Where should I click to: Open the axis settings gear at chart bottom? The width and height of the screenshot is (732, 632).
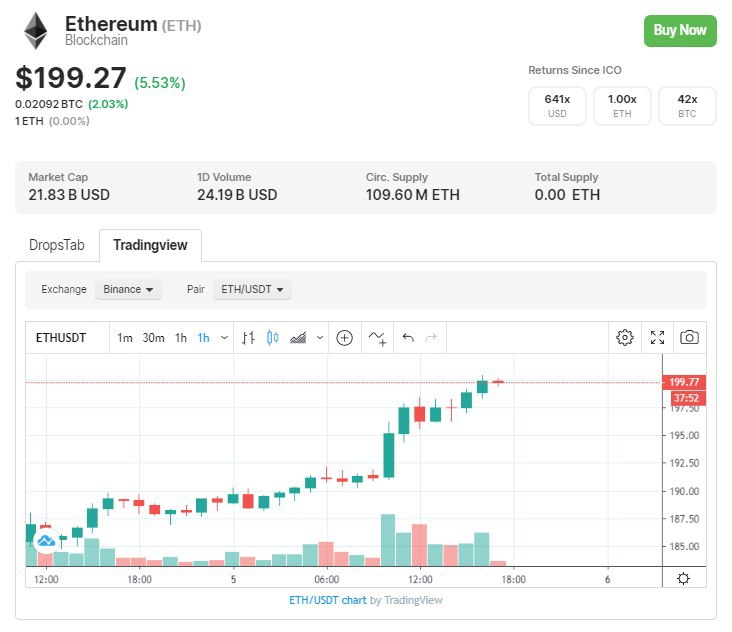[x=683, y=579]
